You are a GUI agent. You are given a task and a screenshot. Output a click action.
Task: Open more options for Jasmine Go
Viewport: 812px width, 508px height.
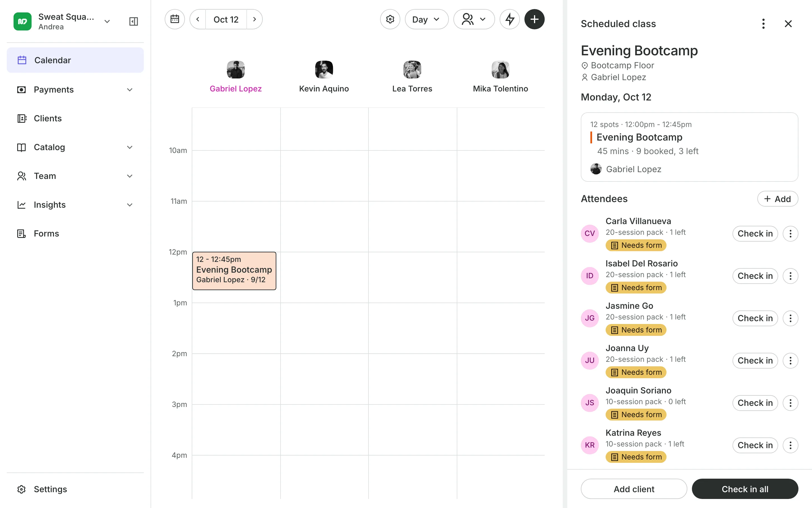coord(790,318)
